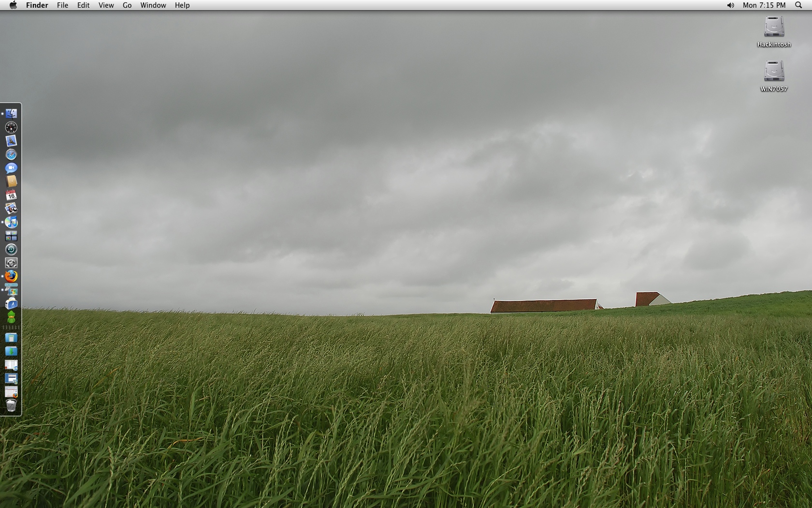The image size is (812, 508).
Task: Select the WIN7057 drive on desktop
Action: pos(774,76)
